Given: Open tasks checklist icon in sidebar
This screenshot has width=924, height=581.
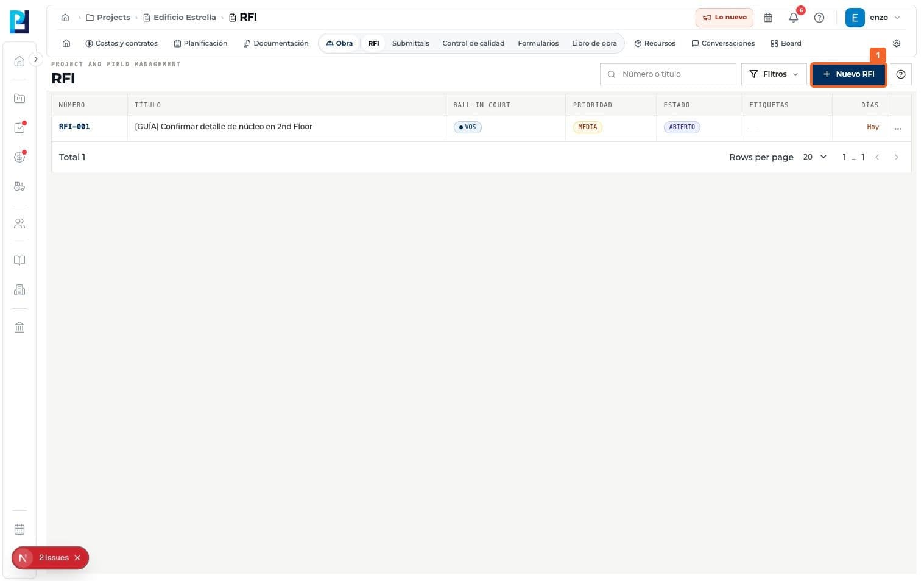Looking at the screenshot, I should [19, 127].
